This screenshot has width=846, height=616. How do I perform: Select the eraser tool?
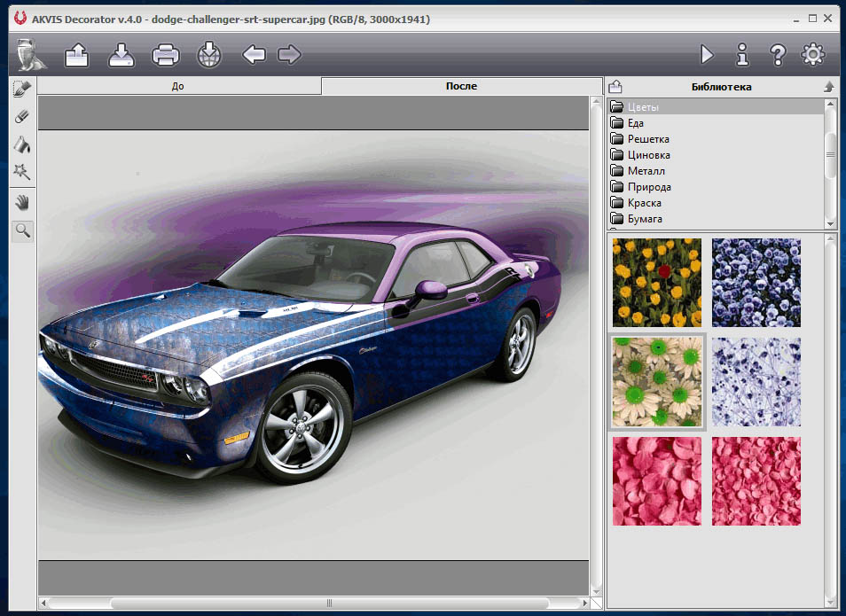tap(22, 116)
